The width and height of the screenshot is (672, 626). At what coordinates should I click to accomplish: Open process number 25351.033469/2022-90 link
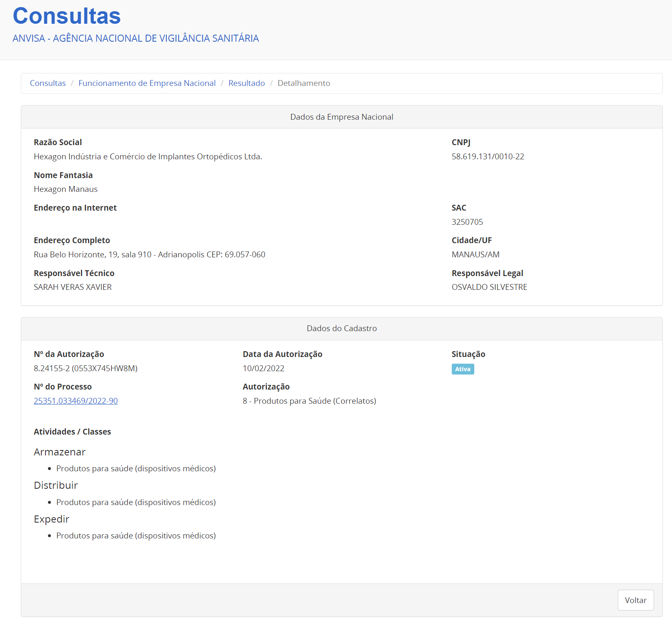[76, 401]
